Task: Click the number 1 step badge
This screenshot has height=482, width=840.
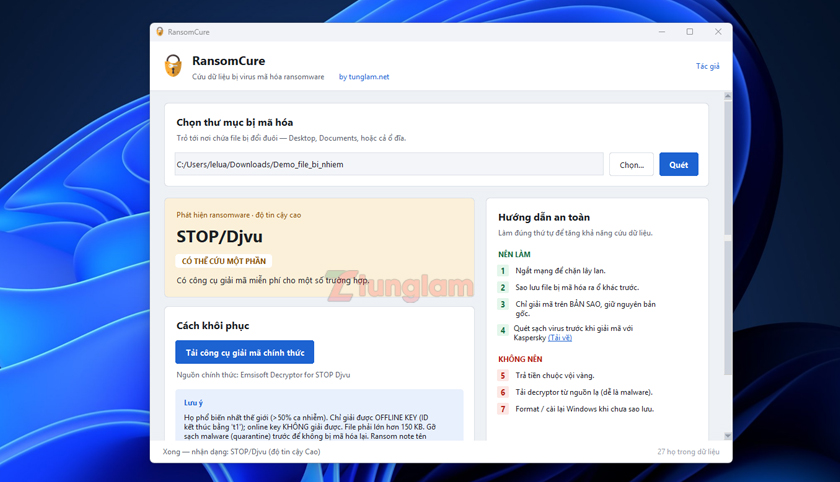Action: [x=502, y=270]
